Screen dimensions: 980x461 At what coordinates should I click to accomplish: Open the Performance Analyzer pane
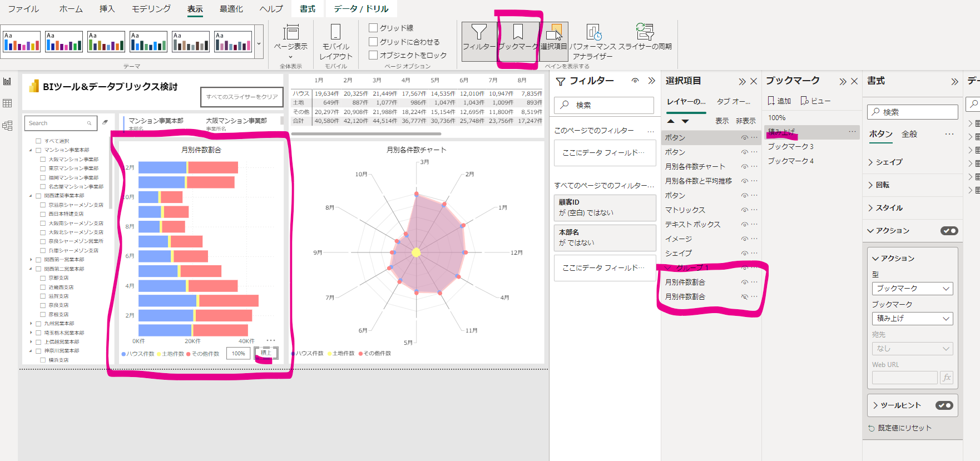coord(593,41)
